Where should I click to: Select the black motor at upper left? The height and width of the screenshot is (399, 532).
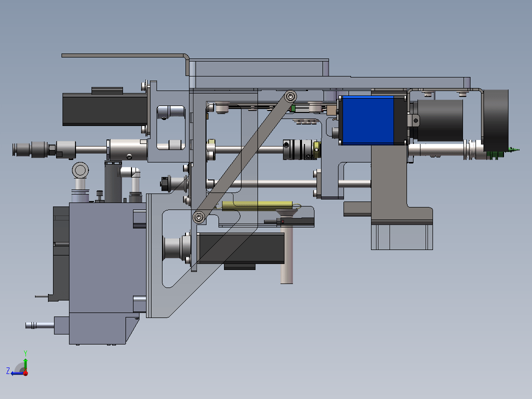pos(105,109)
